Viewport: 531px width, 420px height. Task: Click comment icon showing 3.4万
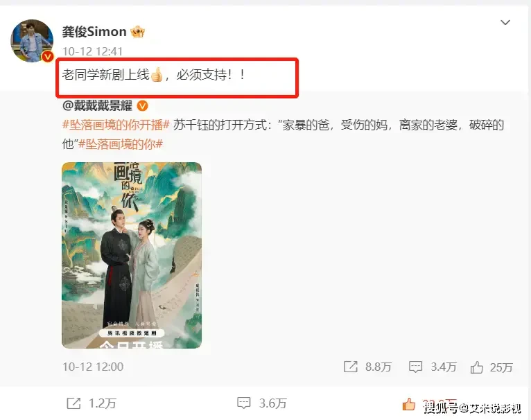pyautogui.click(x=415, y=367)
